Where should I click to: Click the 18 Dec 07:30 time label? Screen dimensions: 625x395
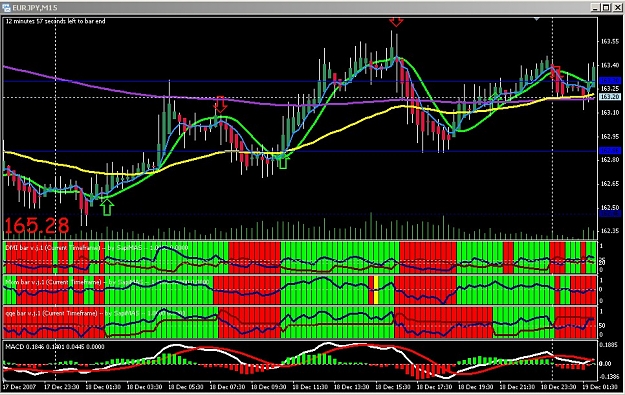pyautogui.click(x=227, y=387)
